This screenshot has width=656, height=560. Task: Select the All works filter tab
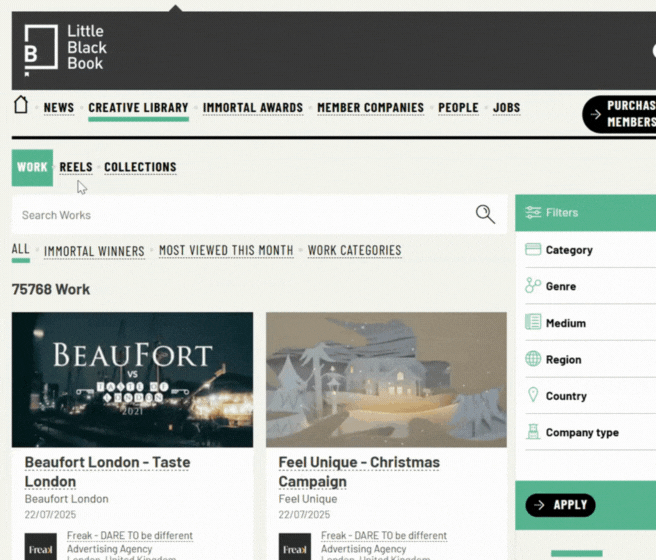click(x=20, y=250)
